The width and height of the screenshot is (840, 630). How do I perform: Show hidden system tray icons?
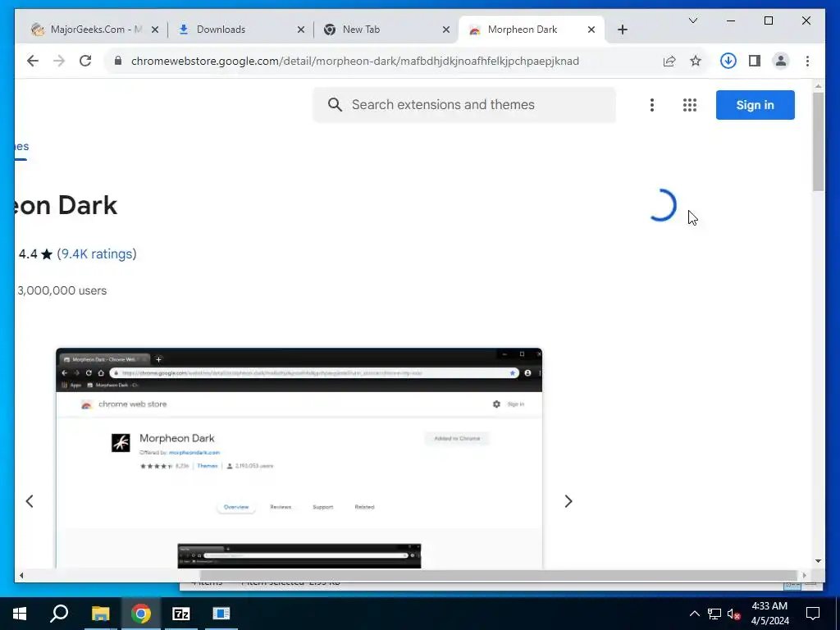point(694,614)
